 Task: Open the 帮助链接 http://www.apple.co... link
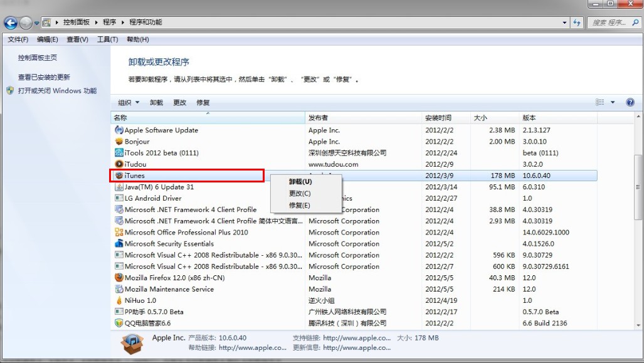[x=253, y=348]
